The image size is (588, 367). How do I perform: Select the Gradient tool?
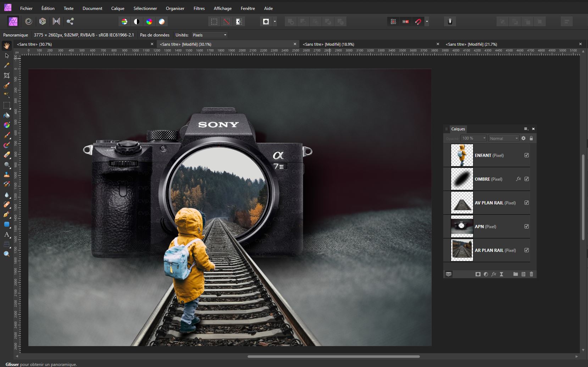coord(7,125)
